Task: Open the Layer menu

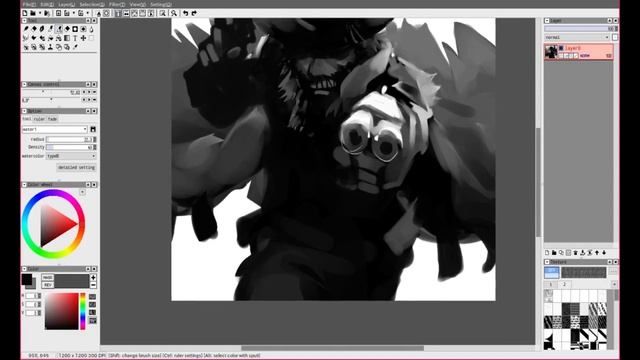Action: click(67, 4)
